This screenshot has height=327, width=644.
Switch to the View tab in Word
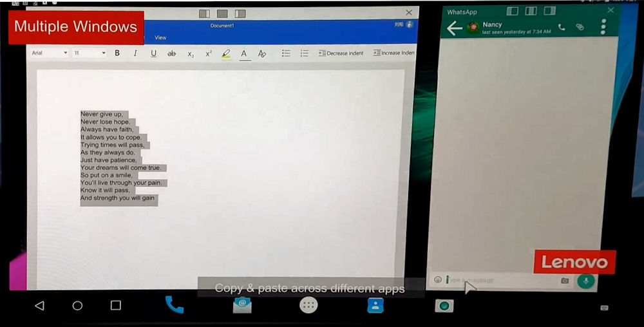[x=160, y=38]
